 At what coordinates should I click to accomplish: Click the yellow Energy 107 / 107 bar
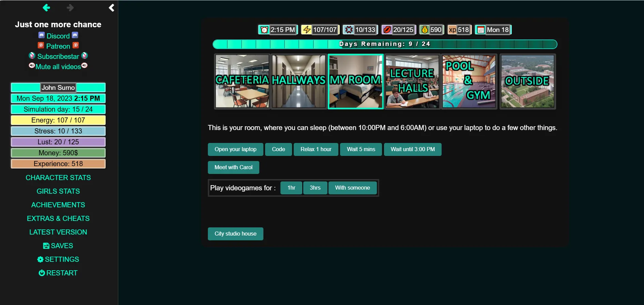point(58,120)
